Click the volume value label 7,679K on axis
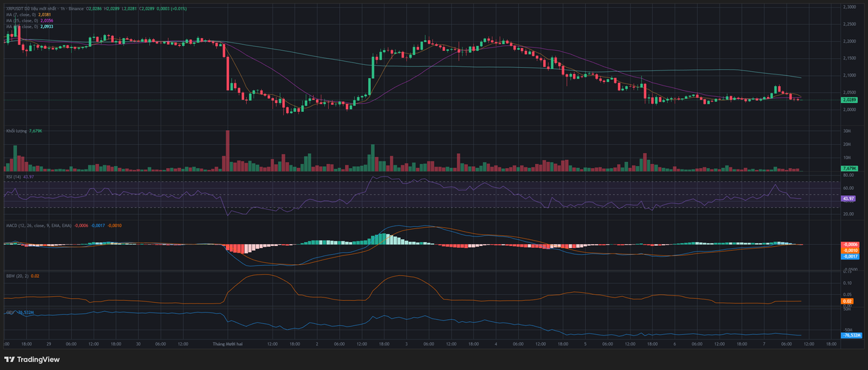868x370 pixels. click(850, 168)
